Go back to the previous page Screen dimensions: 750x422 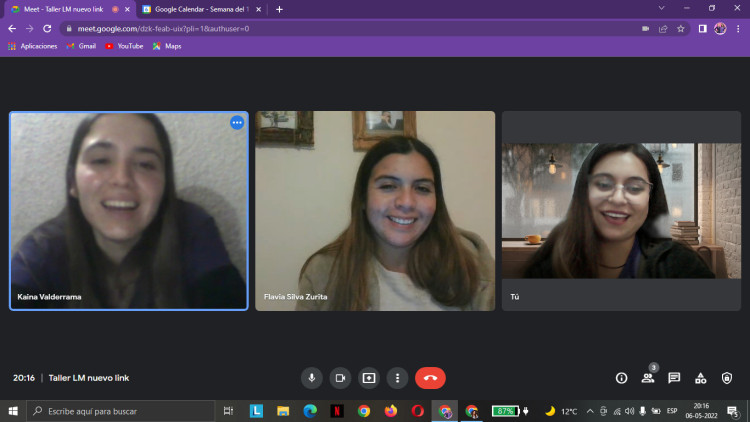coord(12,29)
